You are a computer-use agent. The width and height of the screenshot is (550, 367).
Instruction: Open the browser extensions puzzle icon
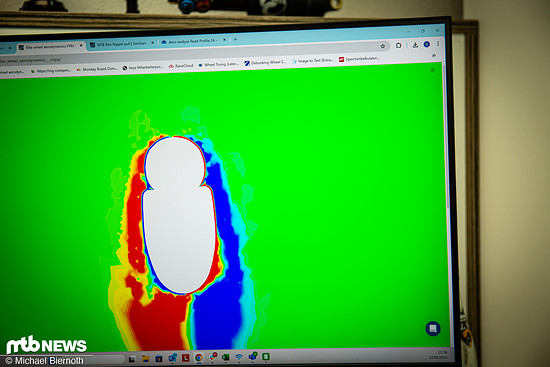click(398, 45)
